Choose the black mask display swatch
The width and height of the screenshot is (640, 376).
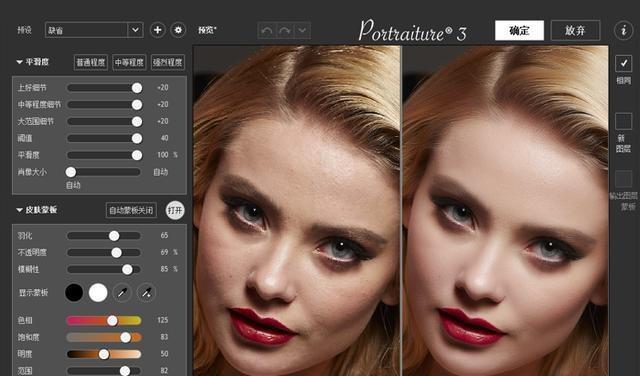pos(74,293)
